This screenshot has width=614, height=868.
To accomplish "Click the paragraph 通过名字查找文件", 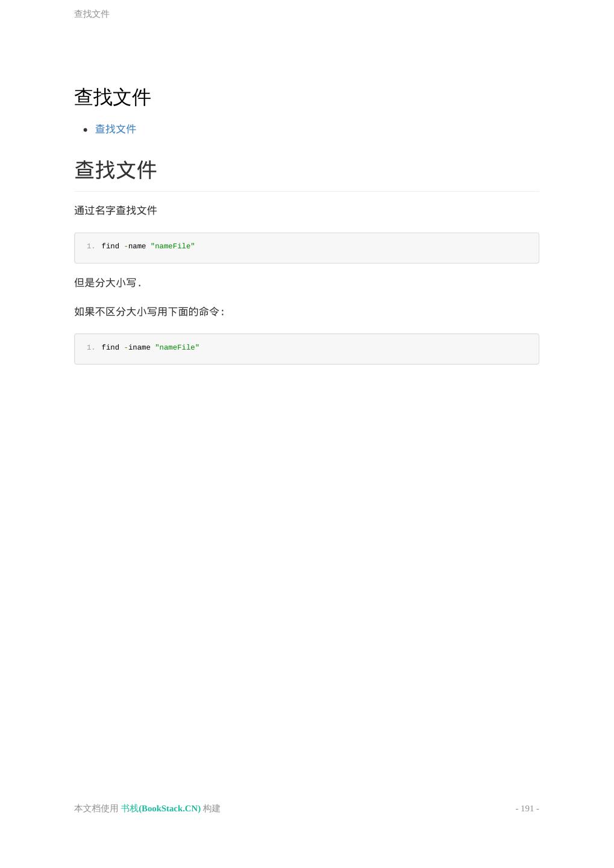I will point(116,210).
